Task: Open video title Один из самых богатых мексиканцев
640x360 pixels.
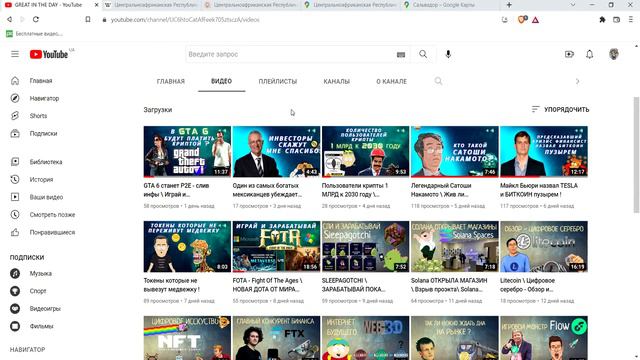Action: click(267, 190)
